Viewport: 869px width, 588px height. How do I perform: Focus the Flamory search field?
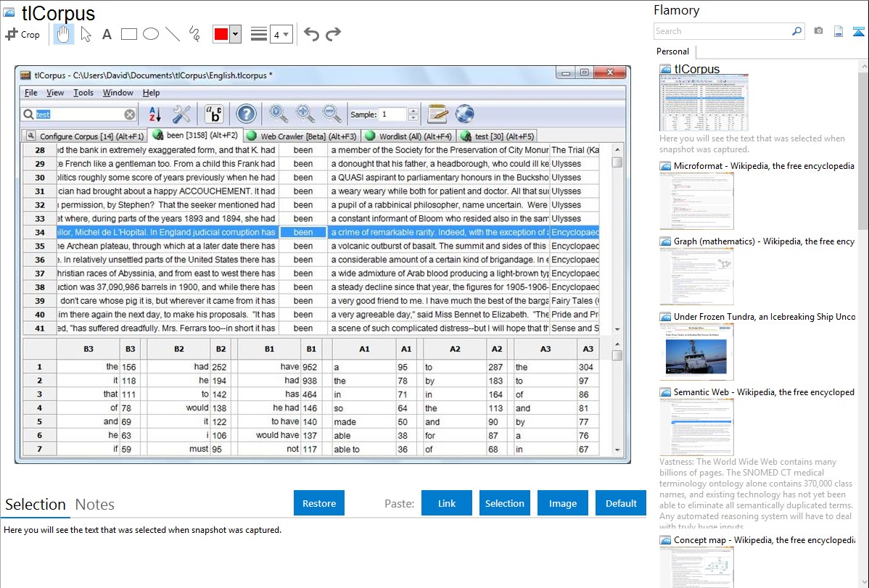pyautogui.click(x=722, y=31)
